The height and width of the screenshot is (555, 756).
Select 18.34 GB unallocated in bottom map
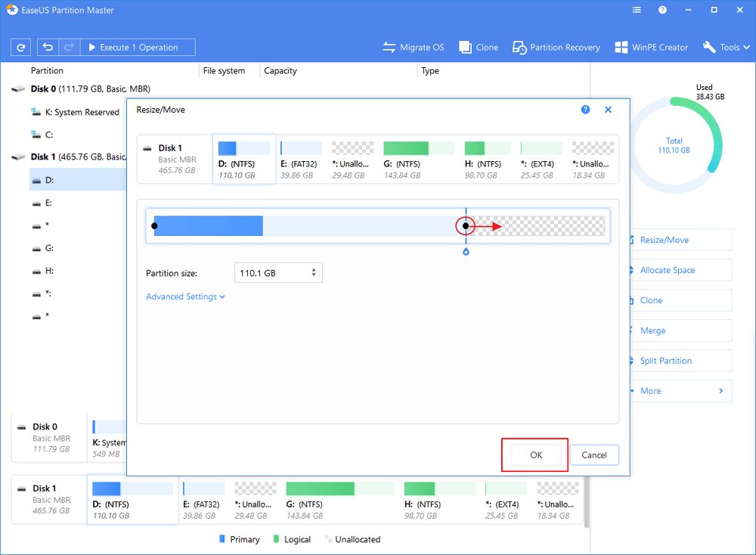(557, 501)
